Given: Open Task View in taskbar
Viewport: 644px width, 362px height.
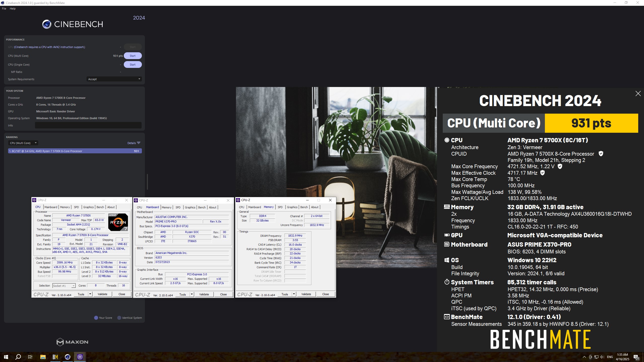Looking at the screenshot, I should 30,357.
